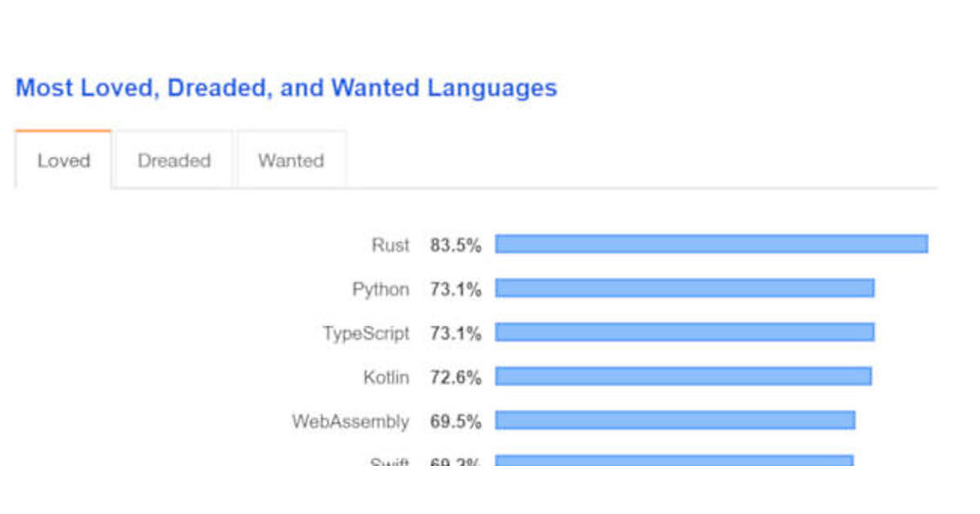Click the Rust language label
Viewport: 980px width, 514px height.
point(390,245)
